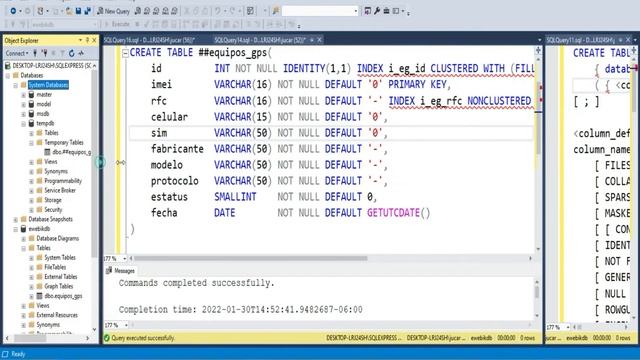Click the green success check icon in status bar
The image size is (640, 360).
tap(107, 338)
